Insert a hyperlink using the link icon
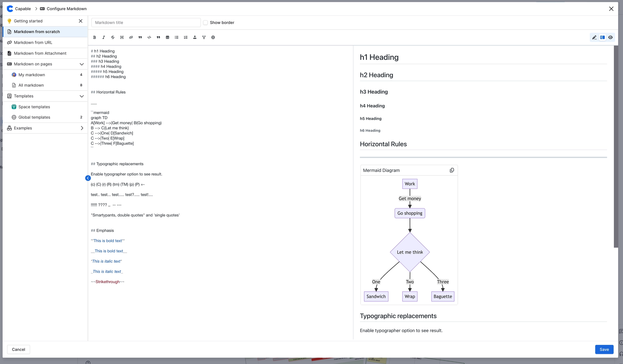623x364 pixels. pyautogui.click(x=131, y=37)
